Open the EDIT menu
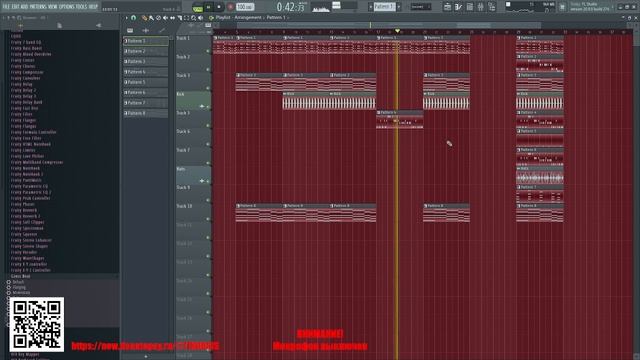The image size is (640, 360). [15, 7]
